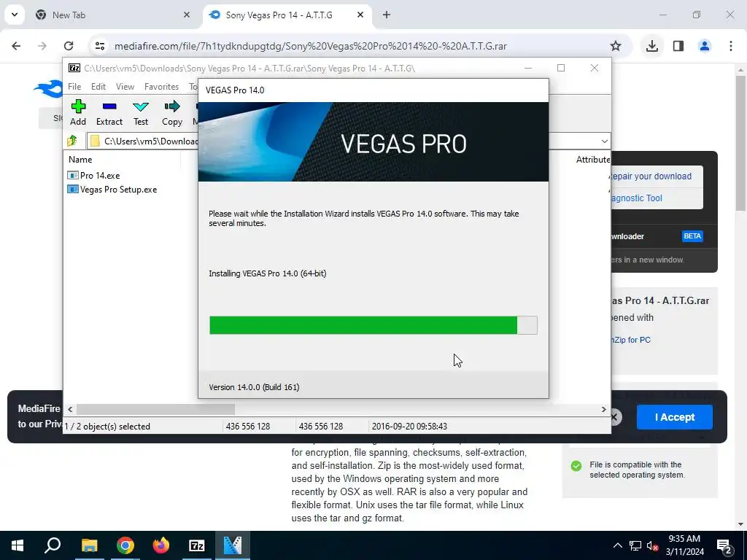The image size is (747, 560).
Task: Click the MediaFire URL address bar
Action: coord(310,46)
